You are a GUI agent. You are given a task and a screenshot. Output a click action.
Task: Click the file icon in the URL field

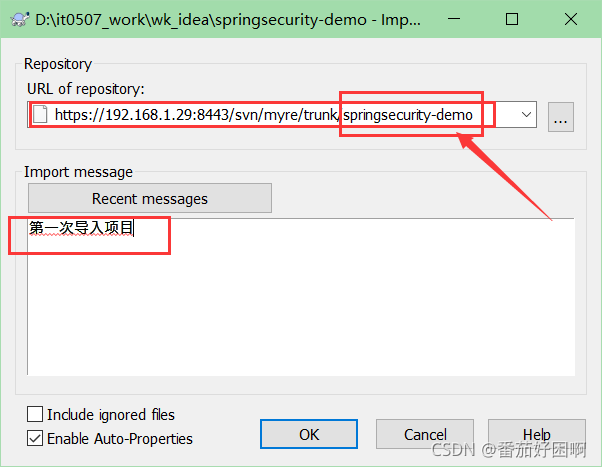coord(40,114)
